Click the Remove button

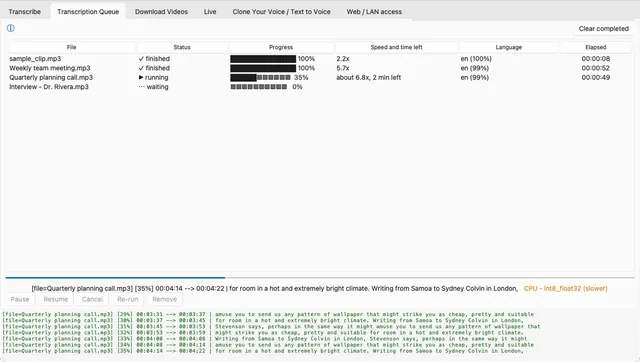pyautogui.click(x=164, y=299)
